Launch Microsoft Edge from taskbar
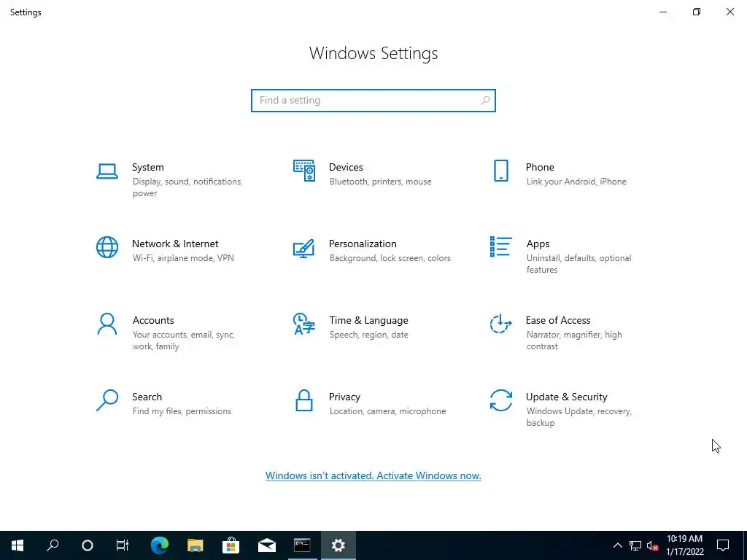This screenshot has height=560, width=747. point(160,545)
